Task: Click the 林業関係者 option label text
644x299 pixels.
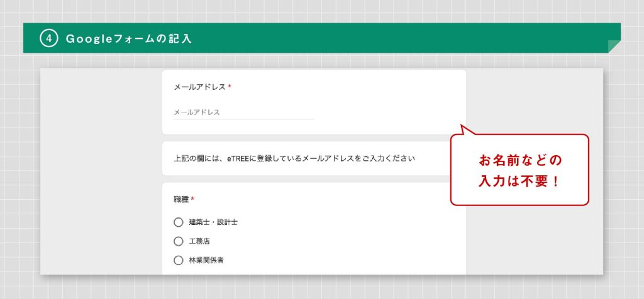Action: [206, 260]
